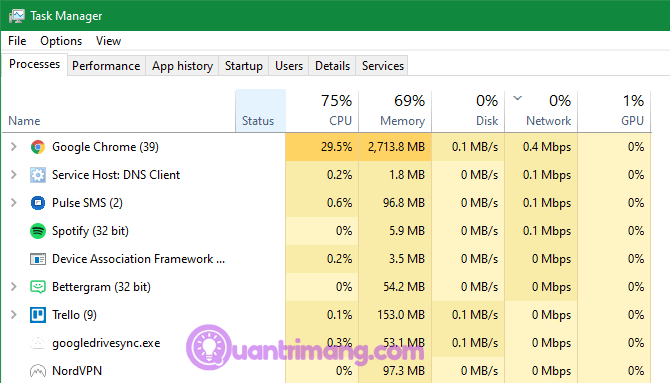670x383 pixels.
Task: Click Chrome's 29.5% CPU value
Action: click(x=336, y=147)
